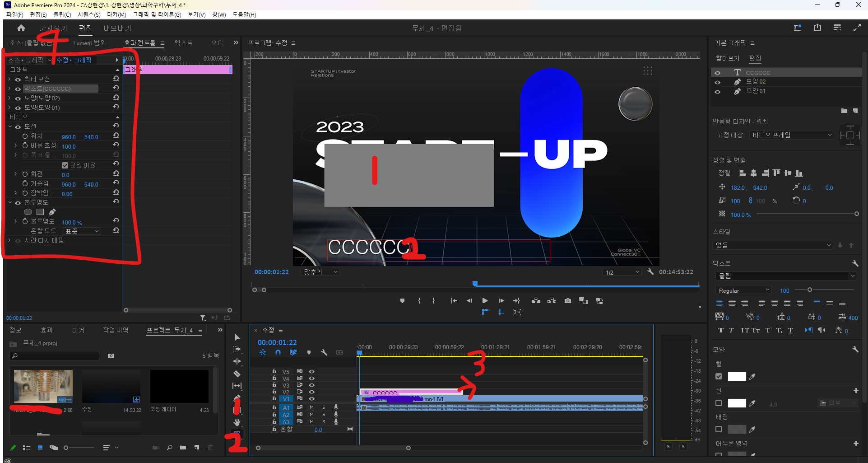Open timeline display settings wrench
Viewport: 868px width, 463px height.
coord(324,352)
